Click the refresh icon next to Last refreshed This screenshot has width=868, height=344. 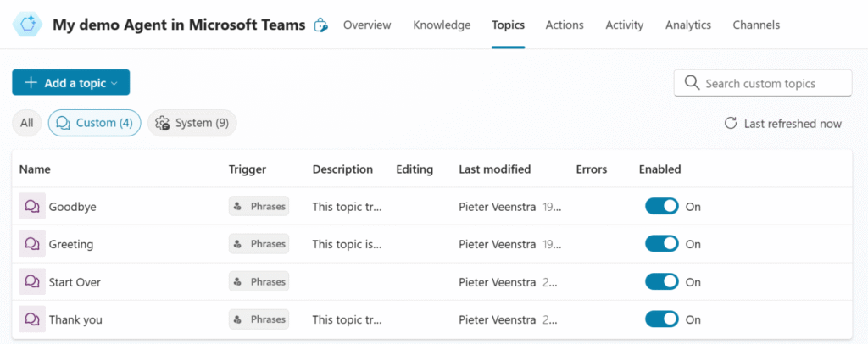pos(731,124)
